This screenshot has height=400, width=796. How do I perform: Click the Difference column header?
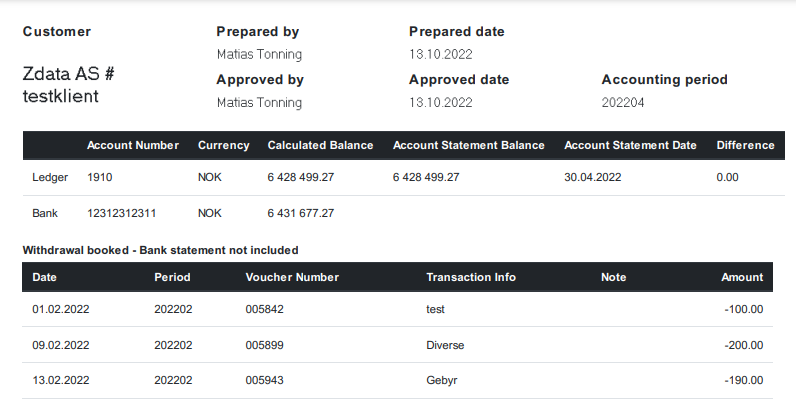[x=745, y=145]
